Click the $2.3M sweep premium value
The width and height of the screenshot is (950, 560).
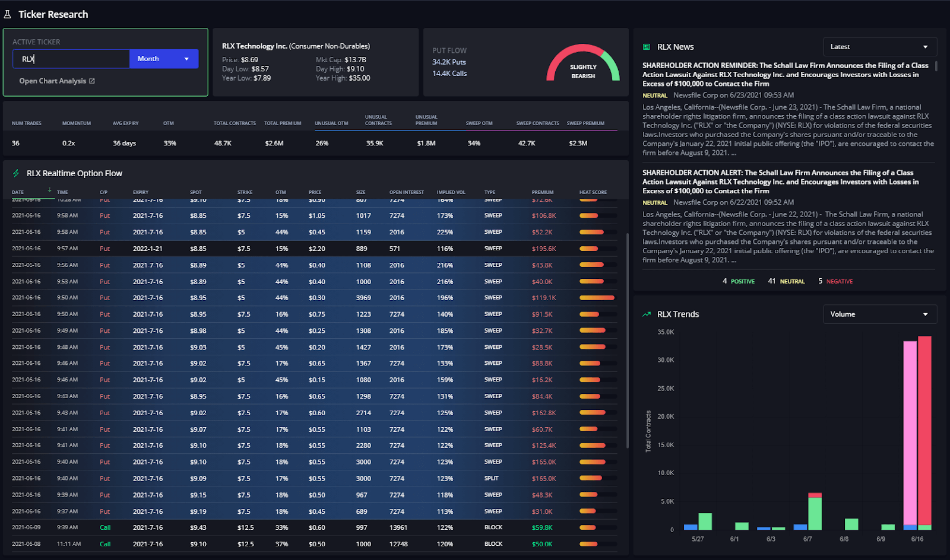click(578, 144)
